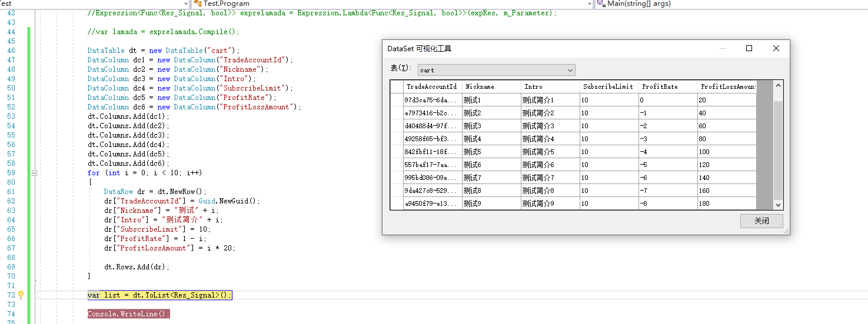Click the Nickname column header

(491, 86)
